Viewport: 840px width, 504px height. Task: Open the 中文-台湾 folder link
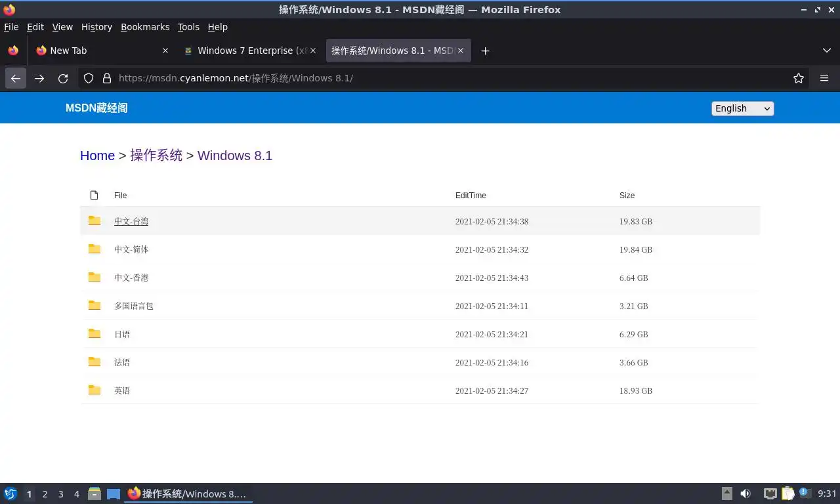tap(131, 222)
